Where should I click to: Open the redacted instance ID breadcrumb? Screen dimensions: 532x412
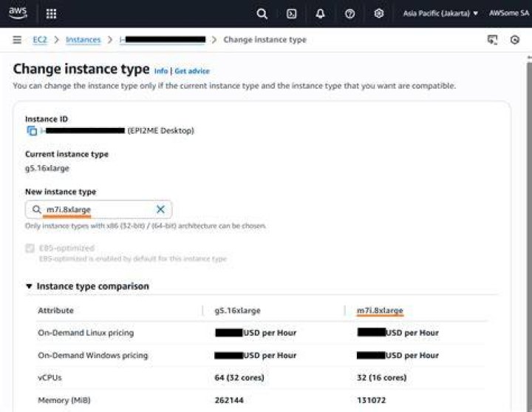163,40
